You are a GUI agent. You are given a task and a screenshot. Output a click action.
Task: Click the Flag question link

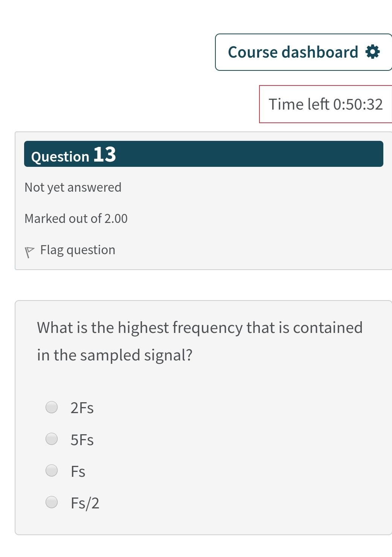click(x=77, y=249)
